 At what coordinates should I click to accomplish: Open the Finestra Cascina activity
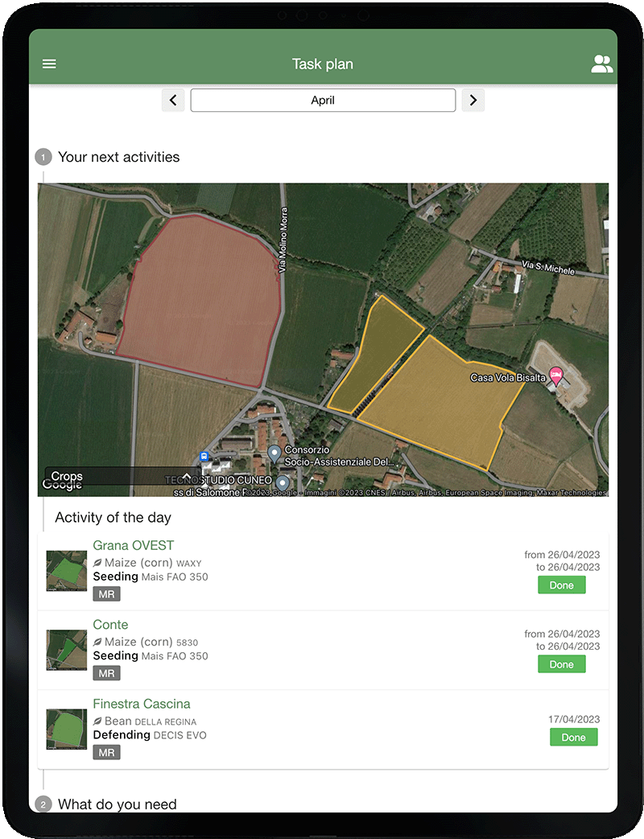pos(142,704)
